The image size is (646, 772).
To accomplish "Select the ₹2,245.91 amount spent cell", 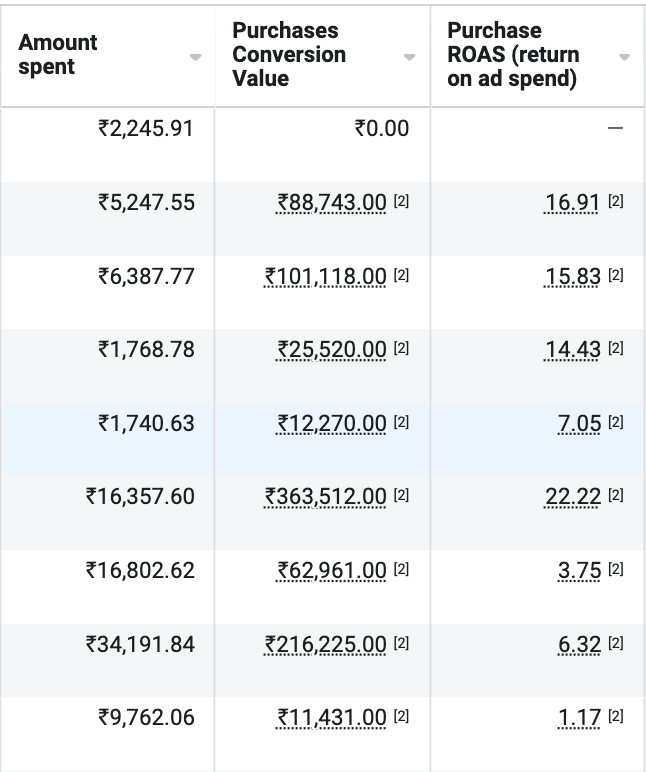I will pos(145,129).
